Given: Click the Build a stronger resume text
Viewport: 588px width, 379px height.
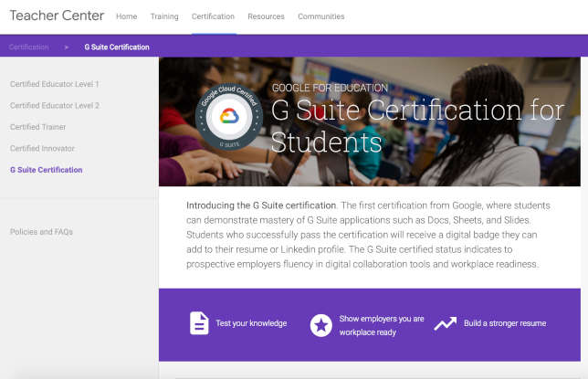Looking at the screenshot, I should tap(505, 323).
